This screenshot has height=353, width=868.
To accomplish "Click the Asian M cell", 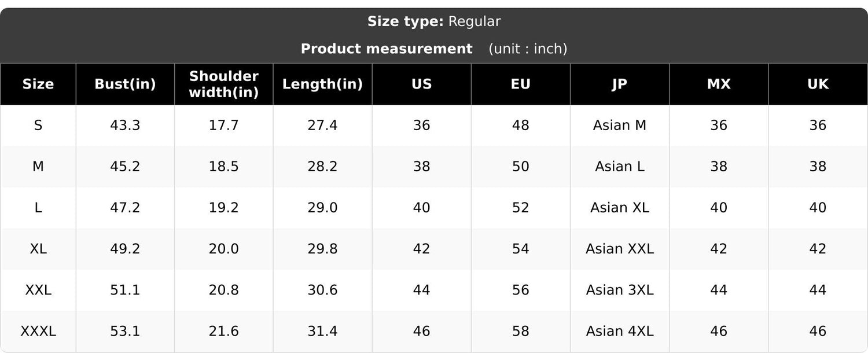I will (620, 126).
